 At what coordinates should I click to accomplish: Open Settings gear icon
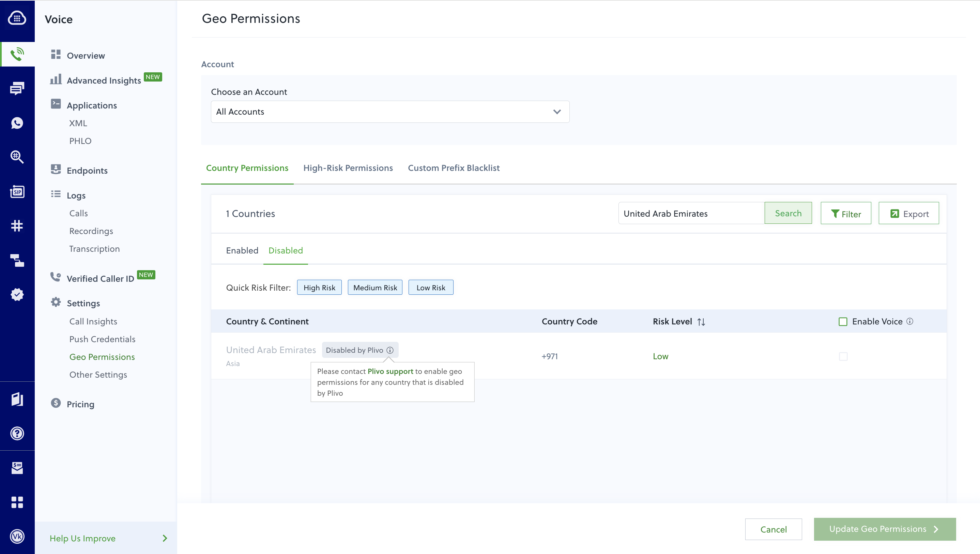pos(55,302)
